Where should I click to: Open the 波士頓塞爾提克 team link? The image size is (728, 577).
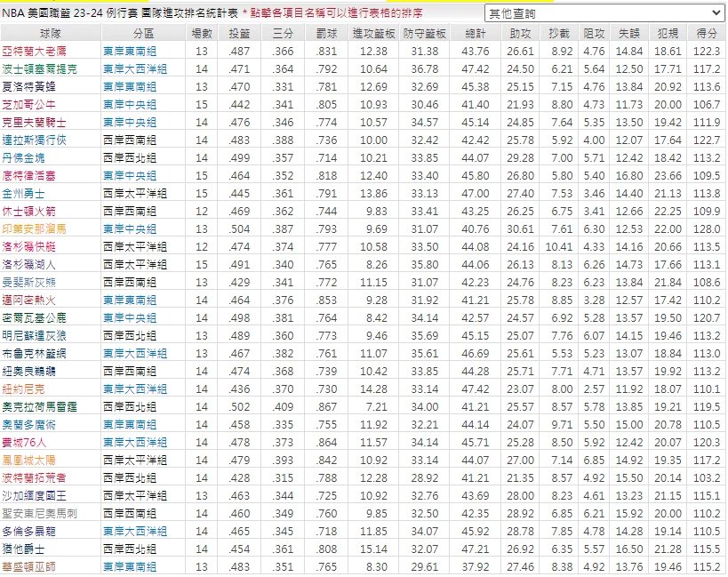pyautogui.click(x=39, y=69)
